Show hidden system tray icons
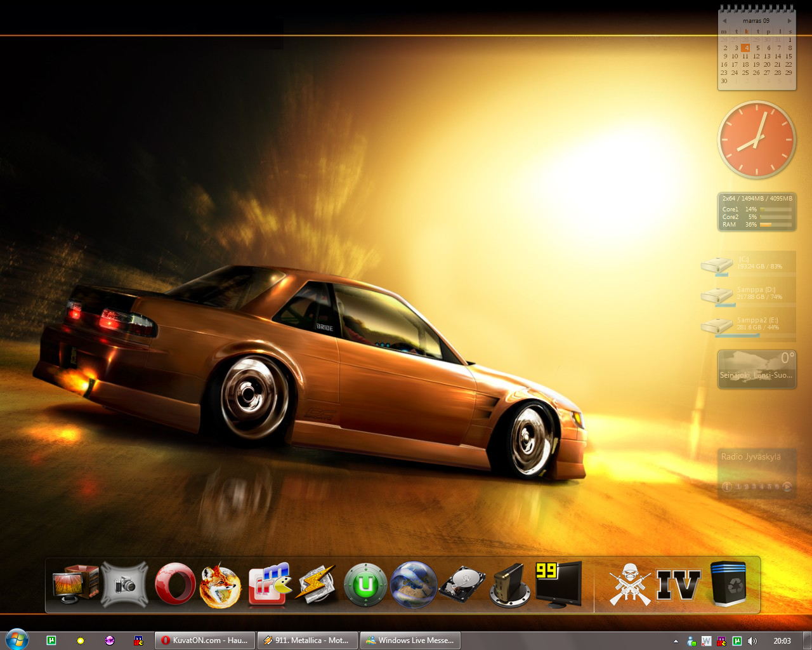812x650 pixels. point(676,641)
